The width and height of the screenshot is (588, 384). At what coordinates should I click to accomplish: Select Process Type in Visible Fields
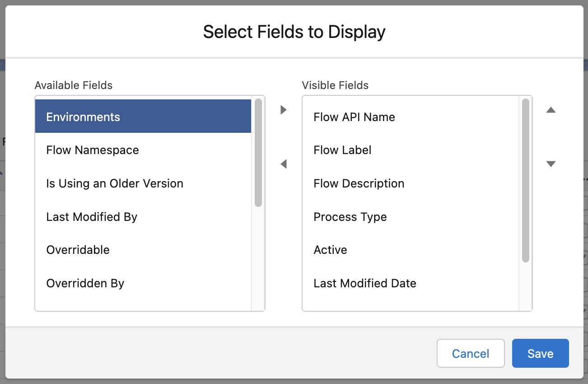point(411,217)
